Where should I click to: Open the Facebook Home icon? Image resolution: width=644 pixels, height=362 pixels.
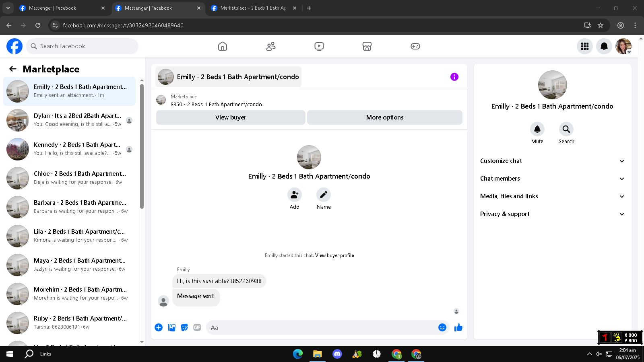223,46
